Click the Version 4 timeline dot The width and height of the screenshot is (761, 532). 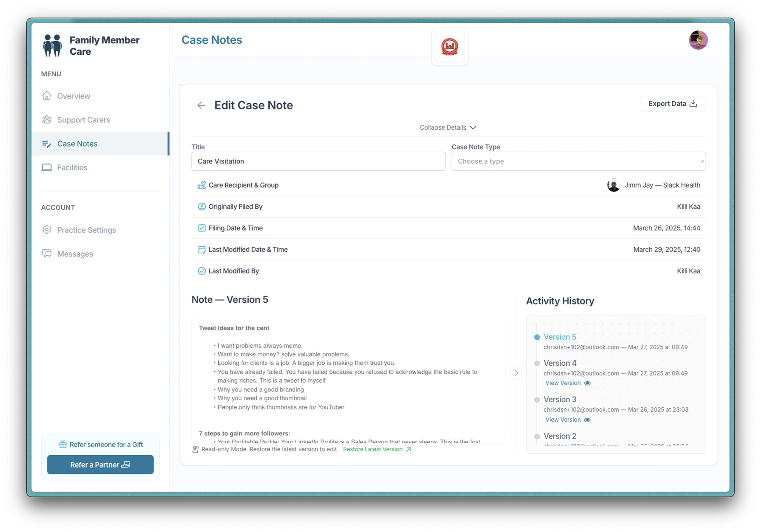[537, 363]
